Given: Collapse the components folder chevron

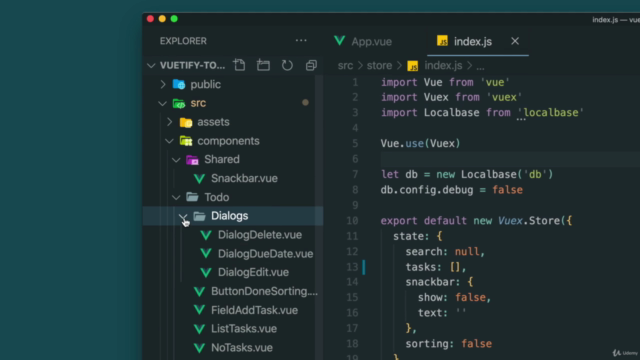Looking at the screenshot, I should 169,141.
